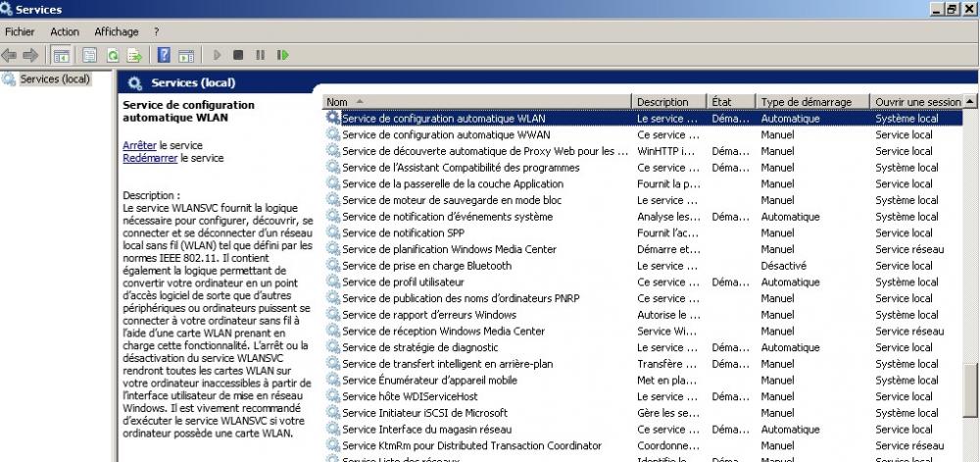Click the show/hide console tree icon
980x462 pixels.
tap(61, 55)
